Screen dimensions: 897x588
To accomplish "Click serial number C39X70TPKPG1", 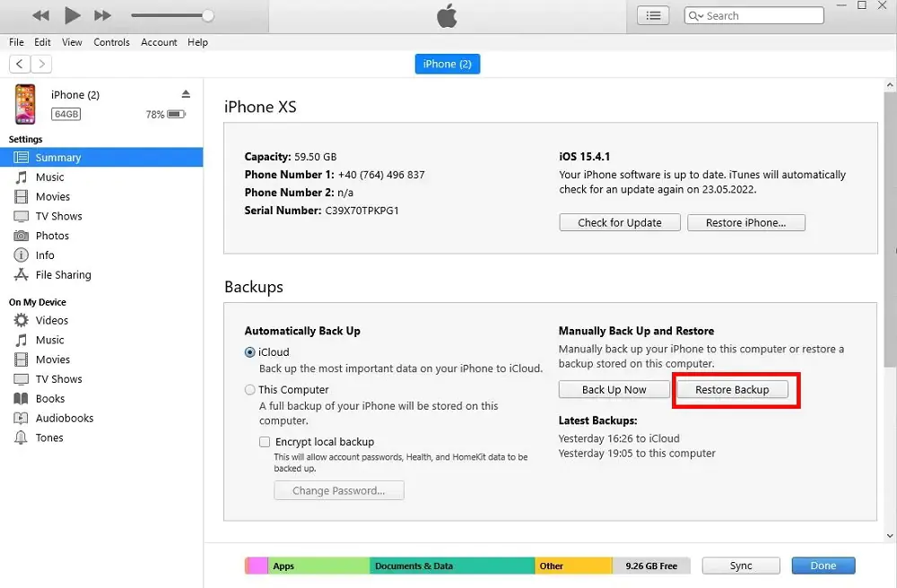I will coord(362,211).
